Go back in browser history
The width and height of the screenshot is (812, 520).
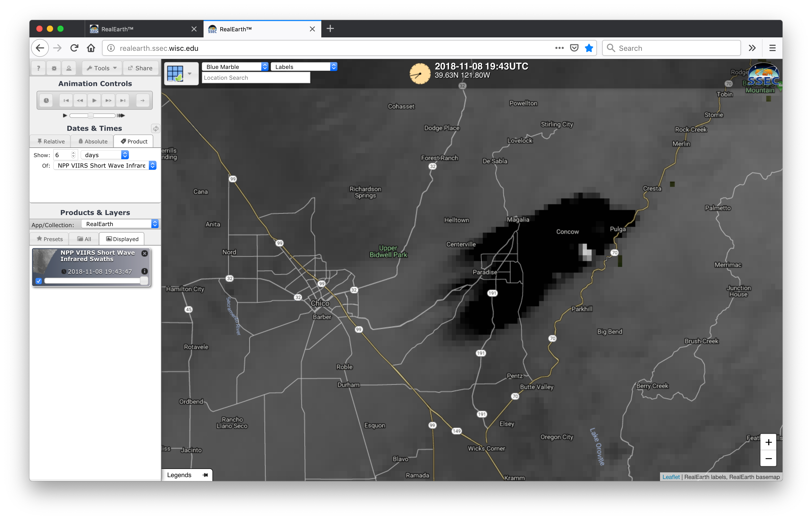(40, 48)
